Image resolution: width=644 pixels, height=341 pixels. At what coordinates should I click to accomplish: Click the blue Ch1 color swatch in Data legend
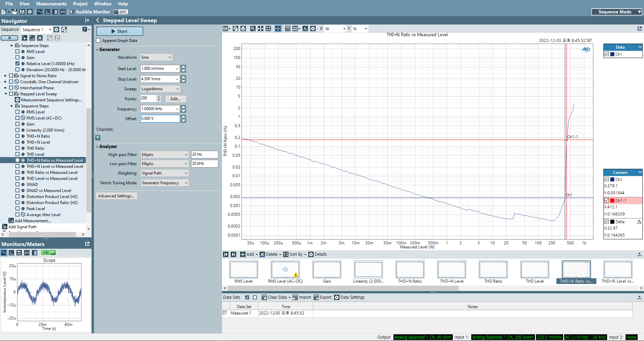pyautogui.click(x=612, y=54)
